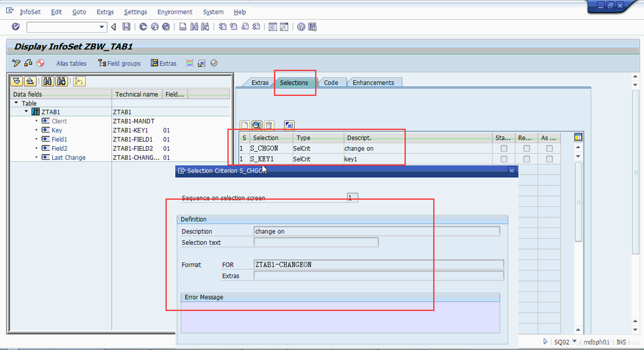644x350 pixels.
Task: Click the selections table scroll-up arrow
Action: pyautogui.click(x=578, y=147)
